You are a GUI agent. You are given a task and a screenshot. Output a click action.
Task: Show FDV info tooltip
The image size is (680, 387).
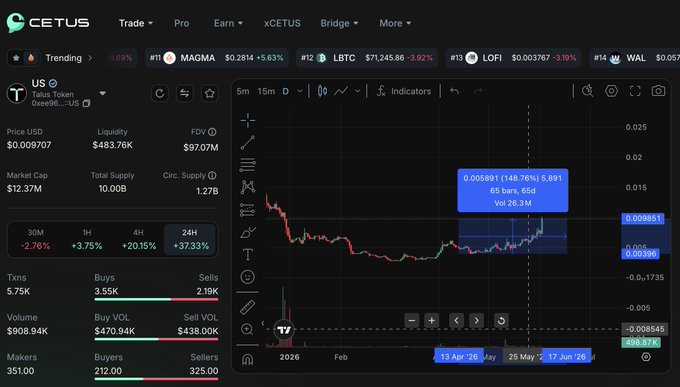(x=212, y=132)
